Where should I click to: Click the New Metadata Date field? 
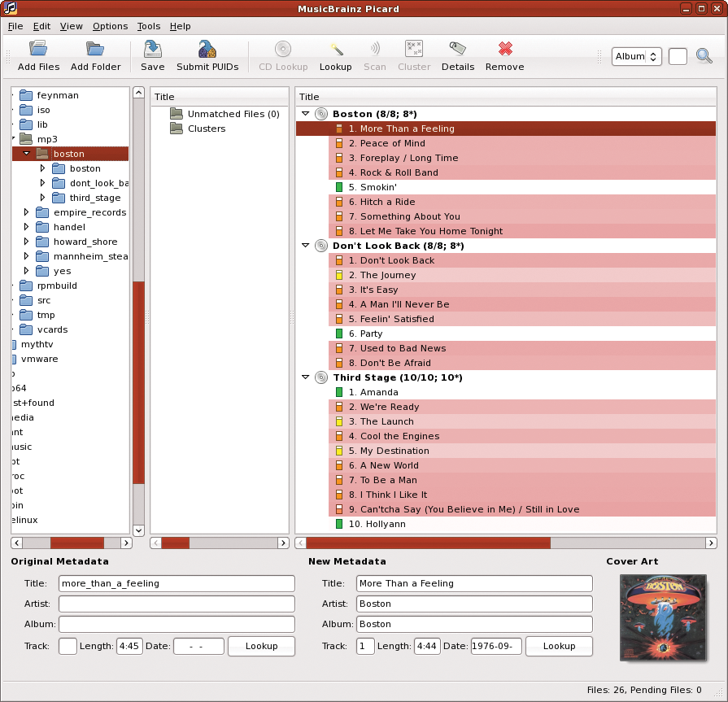pyautogui.click(x=496, y=646)
